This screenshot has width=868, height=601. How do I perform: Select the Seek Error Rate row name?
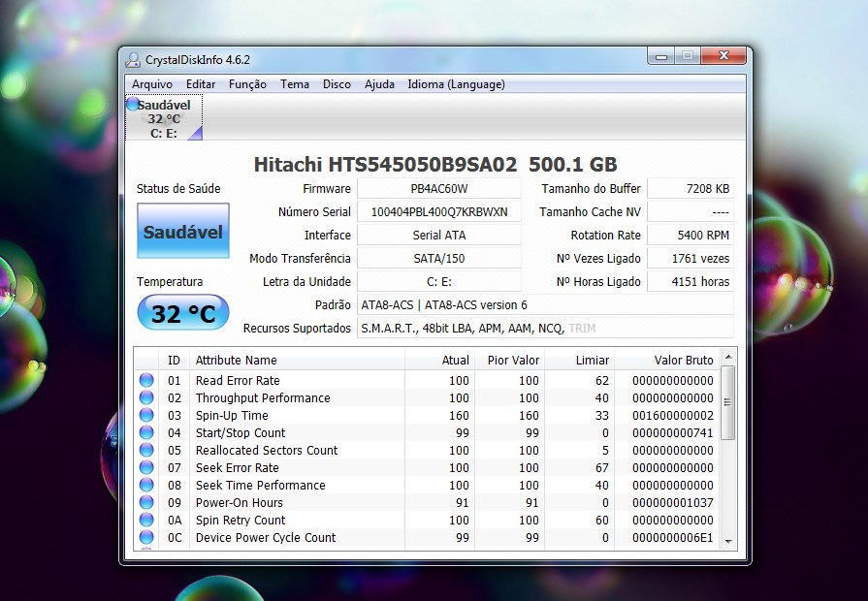click(237, 467)
